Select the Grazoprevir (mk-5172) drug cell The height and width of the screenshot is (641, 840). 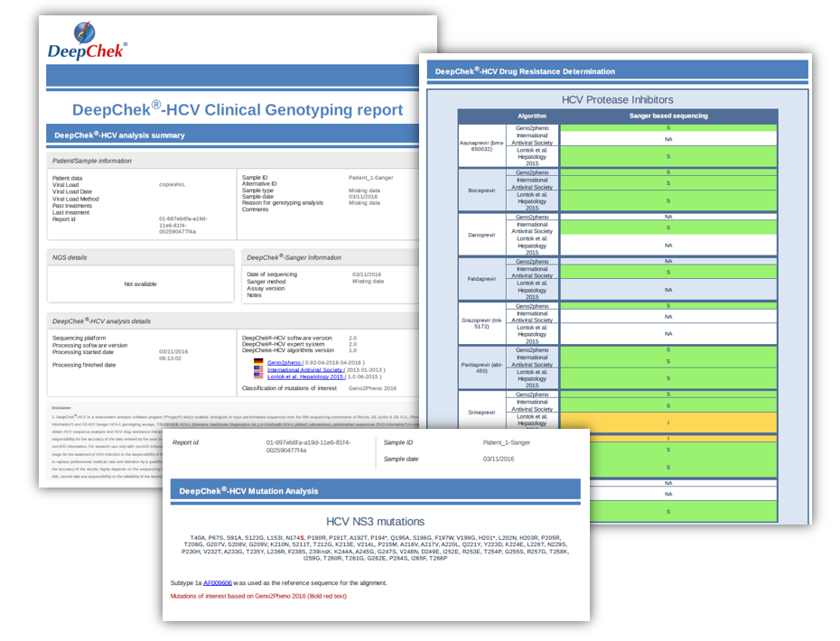pyautogui.click(x=481, y=323)
